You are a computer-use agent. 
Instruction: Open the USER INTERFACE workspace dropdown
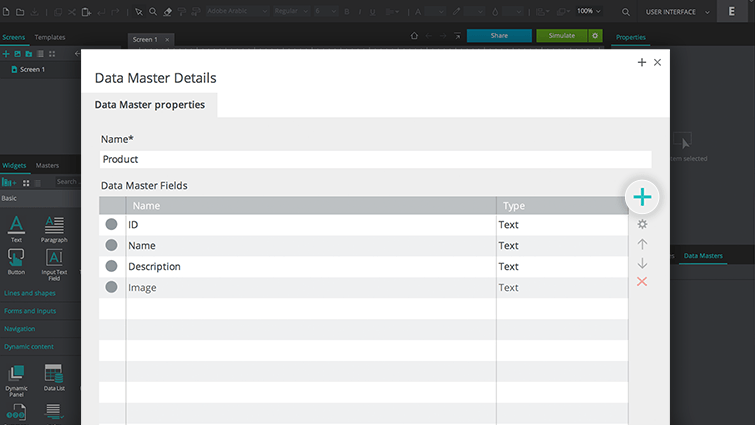tap(680, 11)
